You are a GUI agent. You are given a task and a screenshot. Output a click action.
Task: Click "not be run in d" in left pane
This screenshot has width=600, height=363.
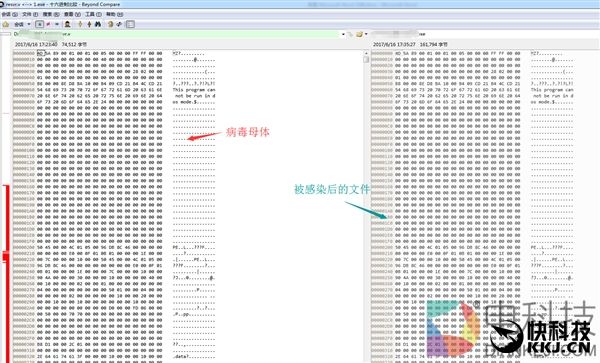click(x=195, y=96)
